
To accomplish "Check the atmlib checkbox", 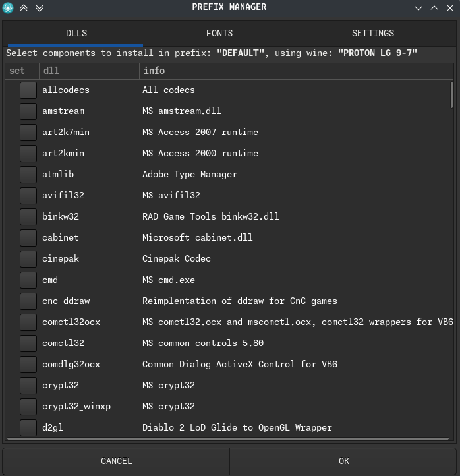I will click(28, 175).
